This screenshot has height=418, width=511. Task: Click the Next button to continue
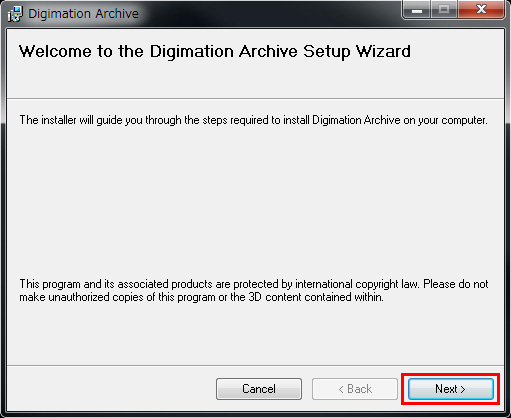pyautogui.click(x=451, y=389)
